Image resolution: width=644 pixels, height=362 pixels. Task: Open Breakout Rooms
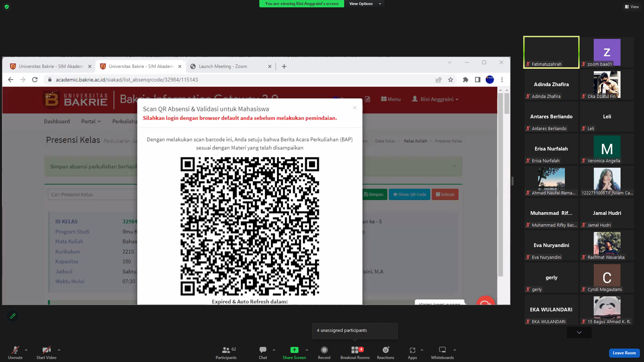click(355, 353)
